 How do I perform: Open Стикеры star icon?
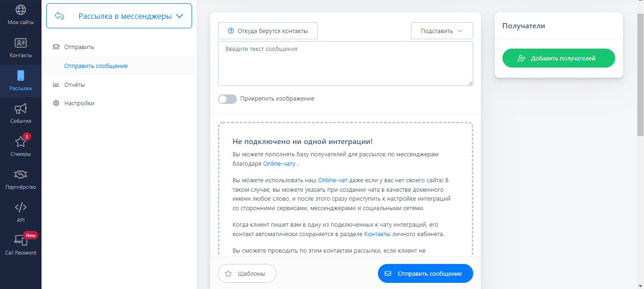point(21,142)
